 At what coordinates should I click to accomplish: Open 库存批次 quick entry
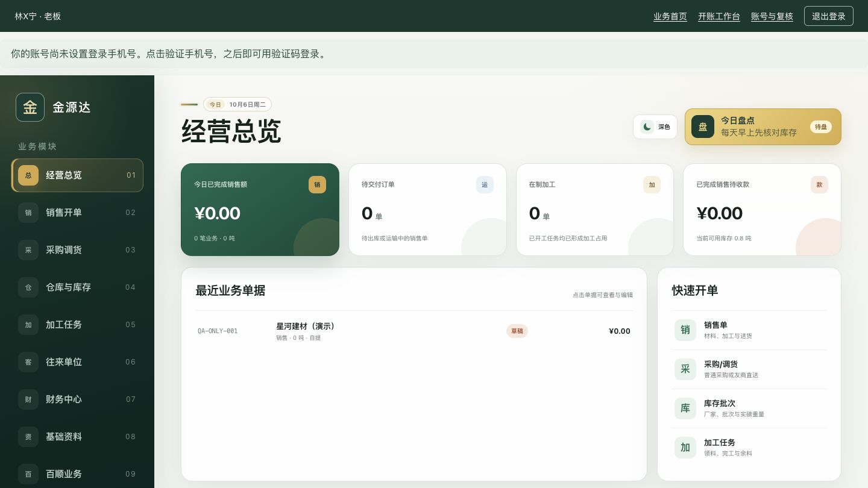point(749,408)
